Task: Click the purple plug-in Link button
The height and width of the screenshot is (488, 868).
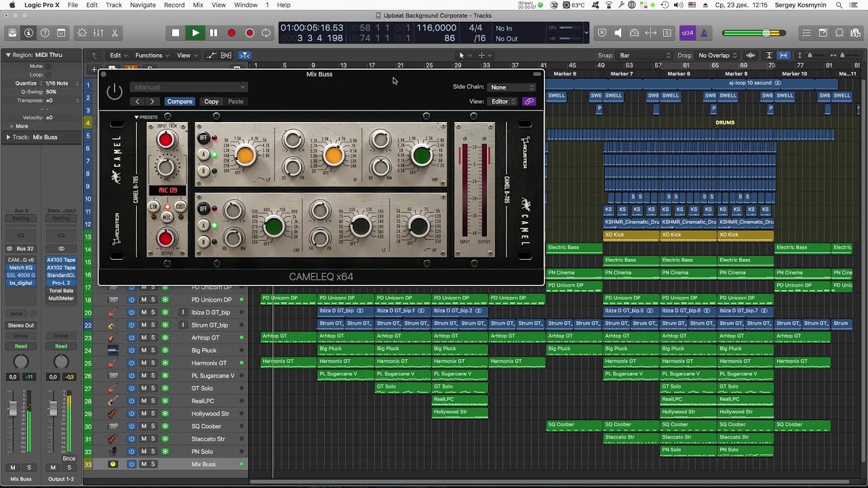Action: click(529, 102)
